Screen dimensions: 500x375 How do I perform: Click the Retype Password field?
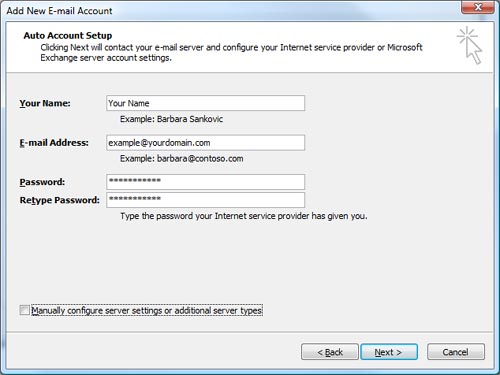(x=205, y=200)
